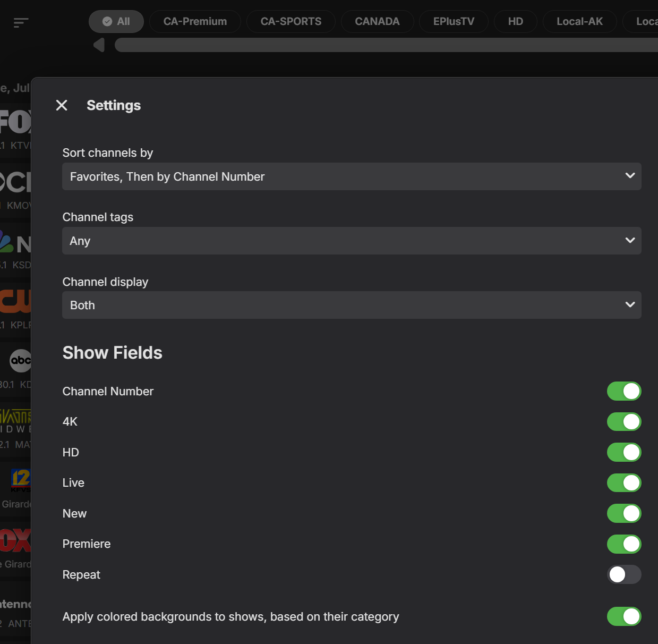The image size is (658, 644).
Task: Click the CW channel logo
Action: (x=16, y=301)
